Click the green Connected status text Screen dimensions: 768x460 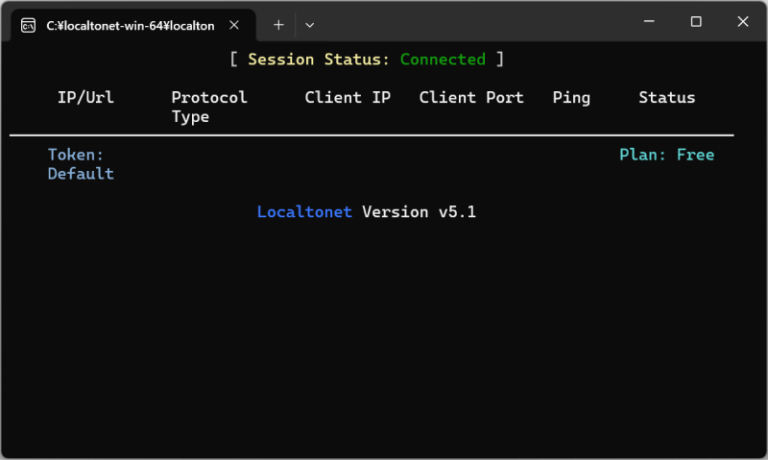[x=443, y=59]
